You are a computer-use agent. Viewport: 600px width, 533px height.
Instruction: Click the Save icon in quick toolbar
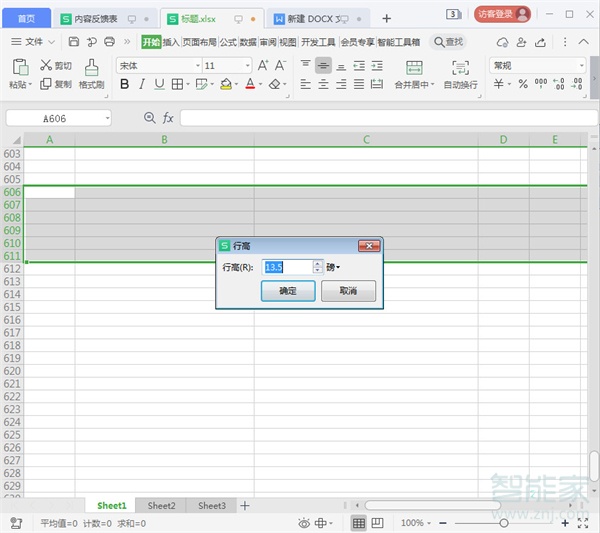pyautogui.click(x=74, y=42)
